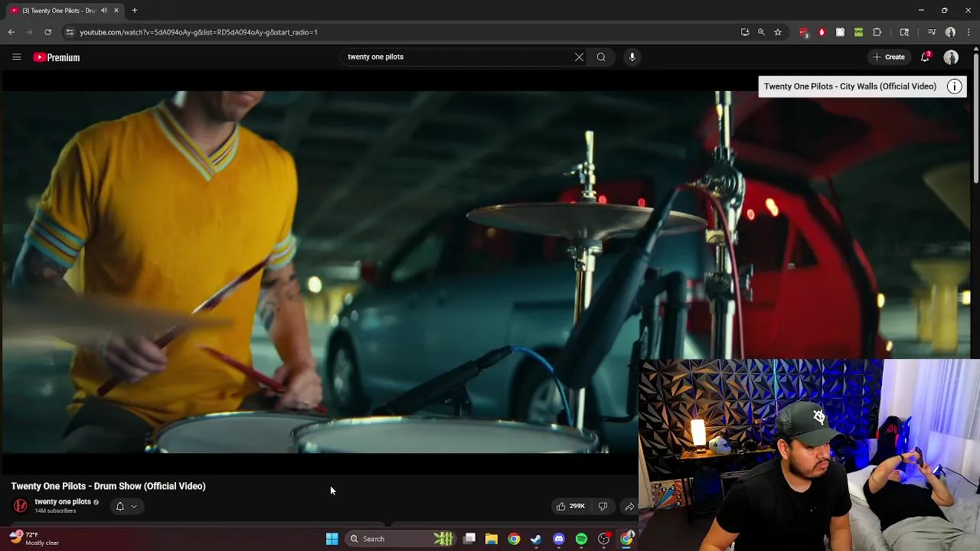Open the Extensions puzzle menu
This screenshot has width=980, height=551.
coord(877,32)
